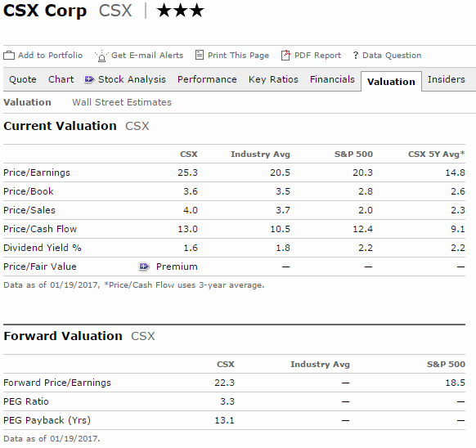476x448 pixels.
Task: Click the premium icon in Price/Fair Value row
Action: click(x=144, y=267)
